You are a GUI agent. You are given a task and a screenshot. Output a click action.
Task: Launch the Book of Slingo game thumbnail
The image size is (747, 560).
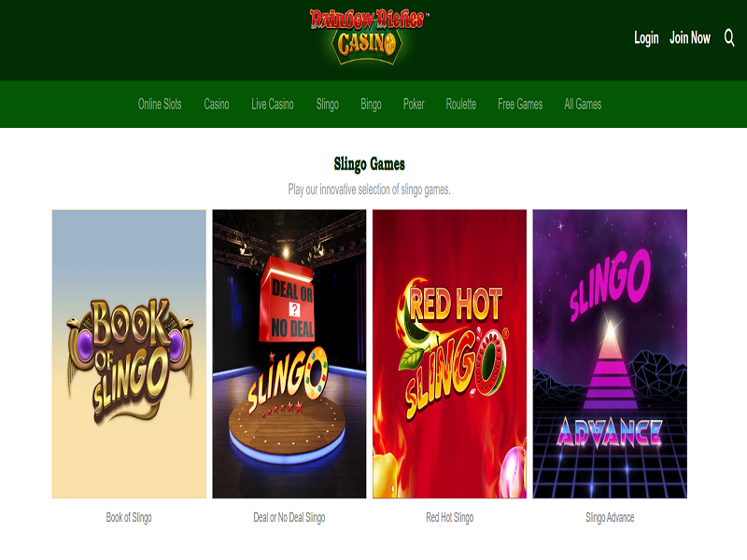pos(129,354)
